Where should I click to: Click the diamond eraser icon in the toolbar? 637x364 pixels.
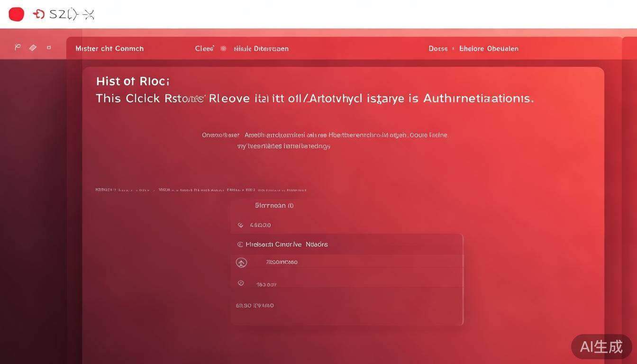33,47
